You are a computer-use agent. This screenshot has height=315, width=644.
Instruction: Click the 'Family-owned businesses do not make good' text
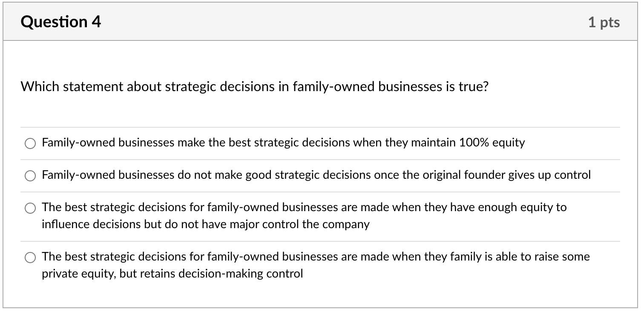pyautogui.click(x=316, y=175)
